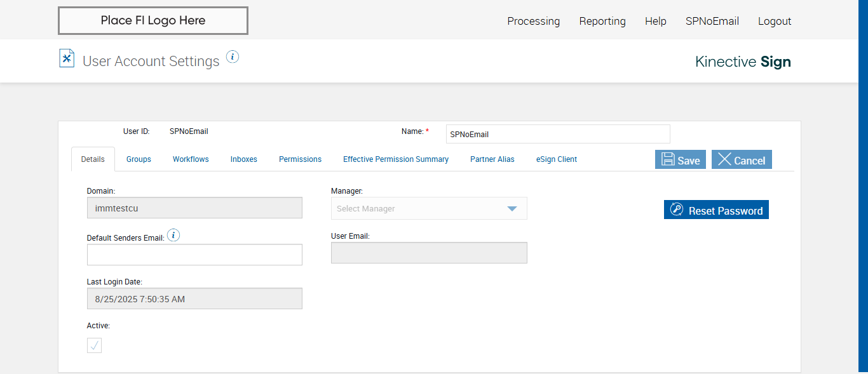
Task: View the Effective Permission Summary tab
Action: click(x=395, y=159)
